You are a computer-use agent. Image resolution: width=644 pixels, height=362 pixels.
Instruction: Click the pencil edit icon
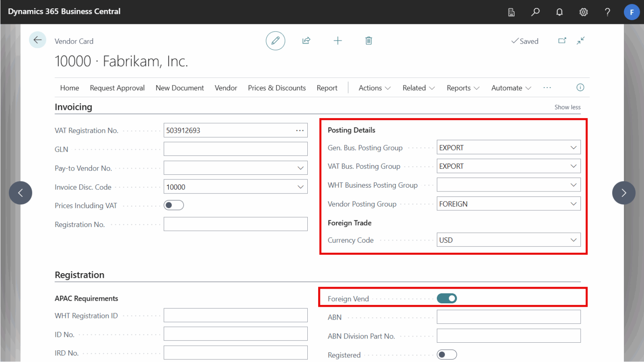[x=275, y=41]
